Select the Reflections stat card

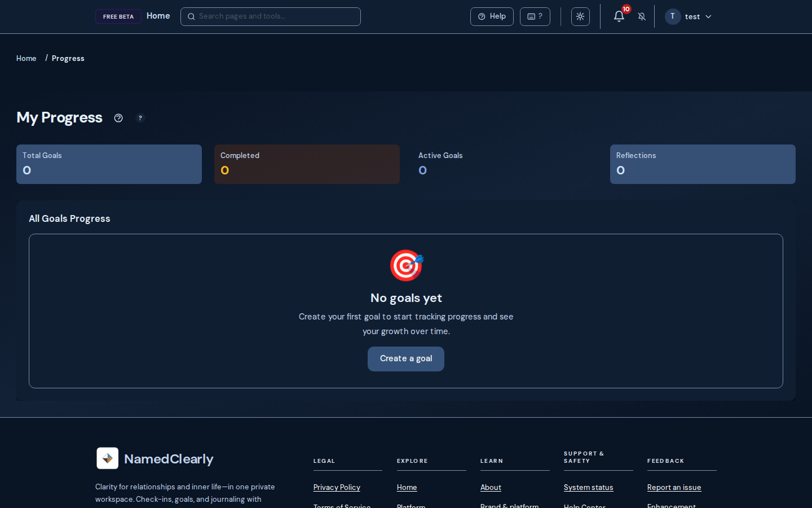(x=703, y=164)
